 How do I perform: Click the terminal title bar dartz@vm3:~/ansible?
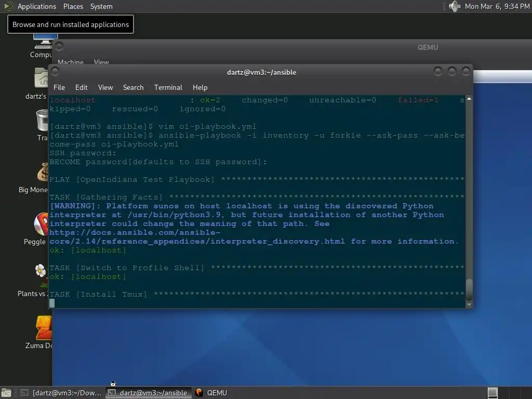click(x=261, y=72)
